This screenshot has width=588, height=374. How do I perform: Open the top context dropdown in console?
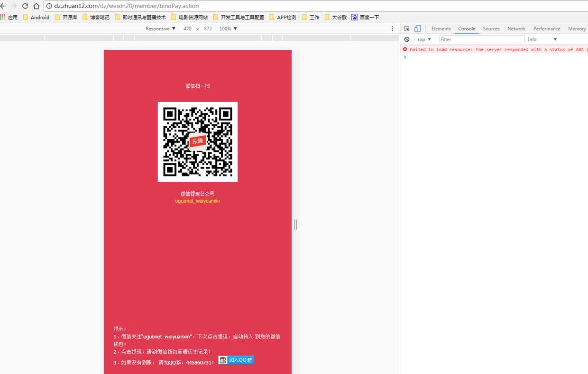point(424,39)
